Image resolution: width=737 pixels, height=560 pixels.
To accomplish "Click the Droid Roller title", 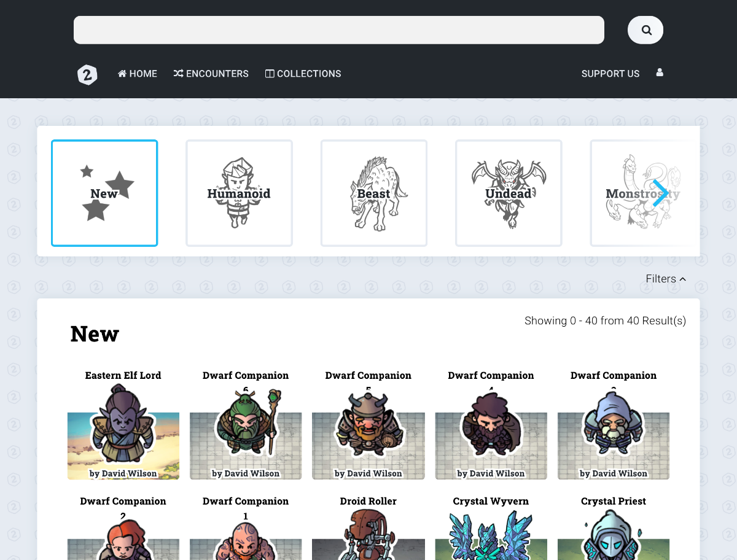I will click(x=368, y=501).
